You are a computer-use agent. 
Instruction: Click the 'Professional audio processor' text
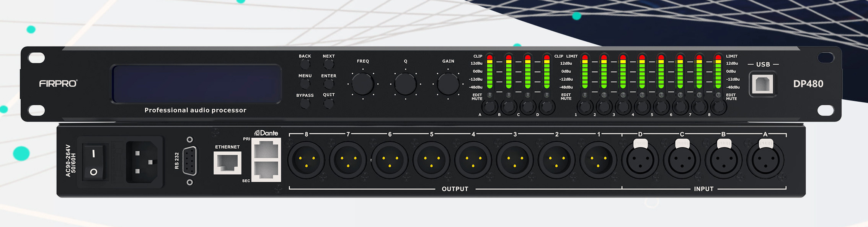click(x=195, y=110)
